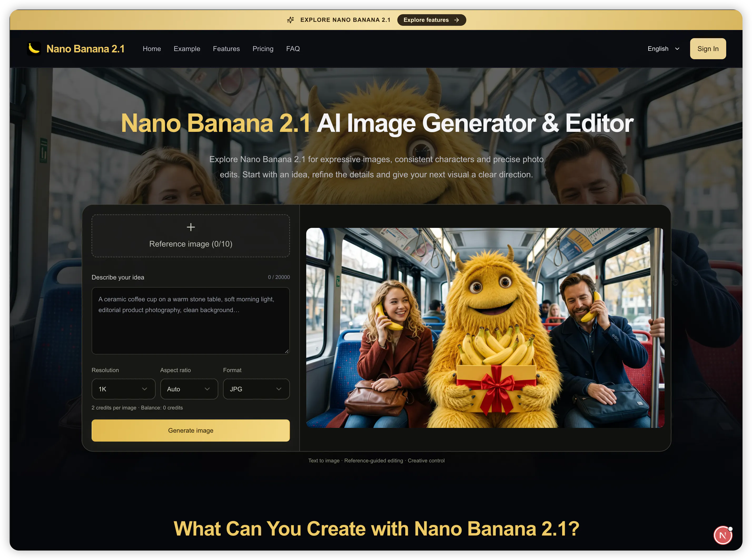Click 'EXPLORE NANO BANANA 2.1' banner text
This screenshot has width=752, height=560.
coord(345,20)
